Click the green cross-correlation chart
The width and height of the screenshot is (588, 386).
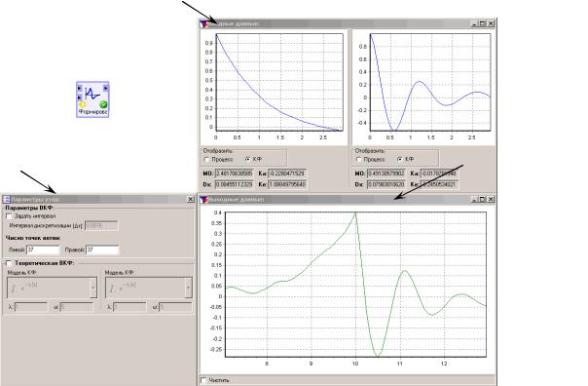355,285
